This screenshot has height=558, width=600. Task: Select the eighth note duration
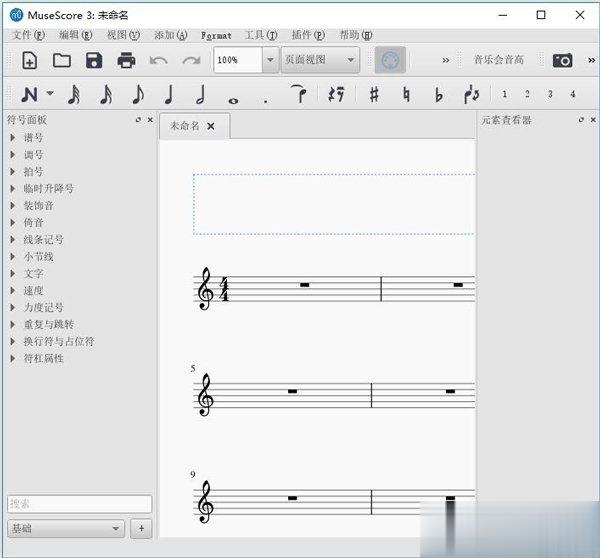click(138, 94)
